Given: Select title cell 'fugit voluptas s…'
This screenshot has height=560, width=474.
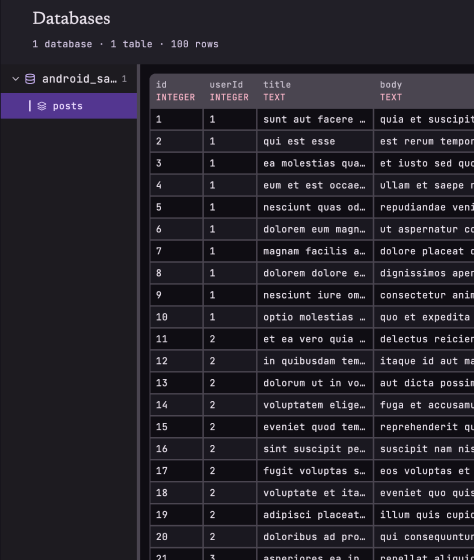Looking at the screenshot, I should [315, 471].
